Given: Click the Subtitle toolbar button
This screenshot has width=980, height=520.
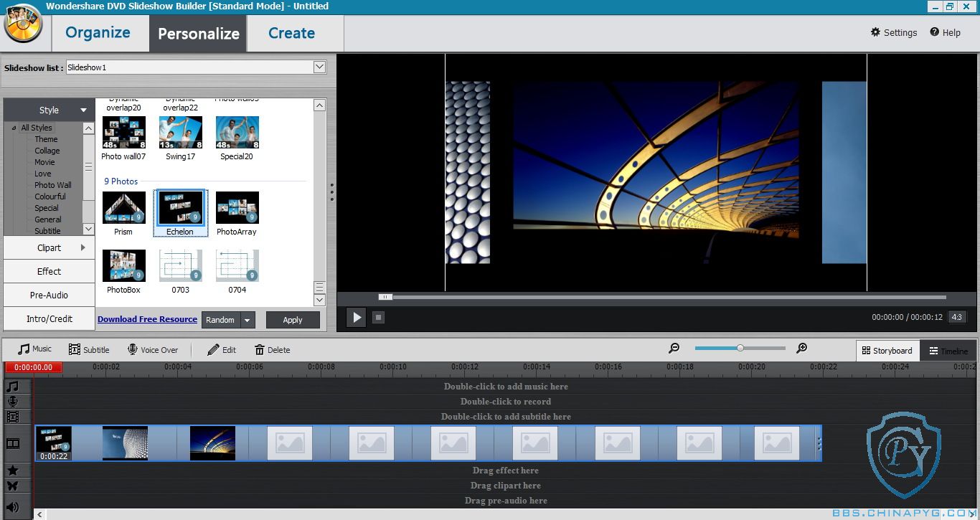Looking at the screenshot, I should click(89, 349).
